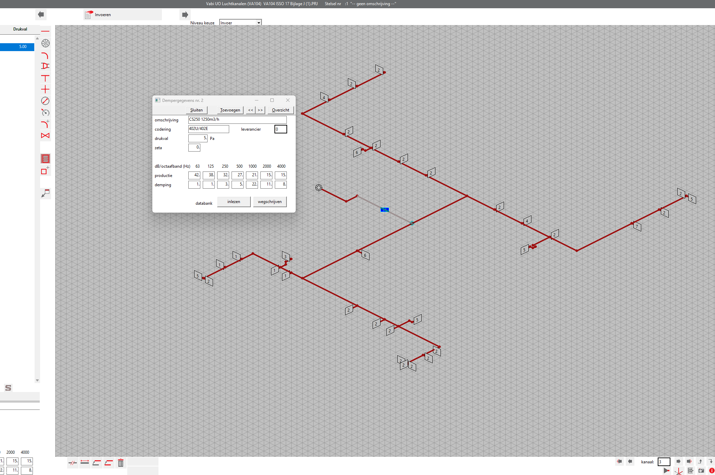Select the round fan/grille component tool
Screen dimensions: 715x475
(45, 43)
